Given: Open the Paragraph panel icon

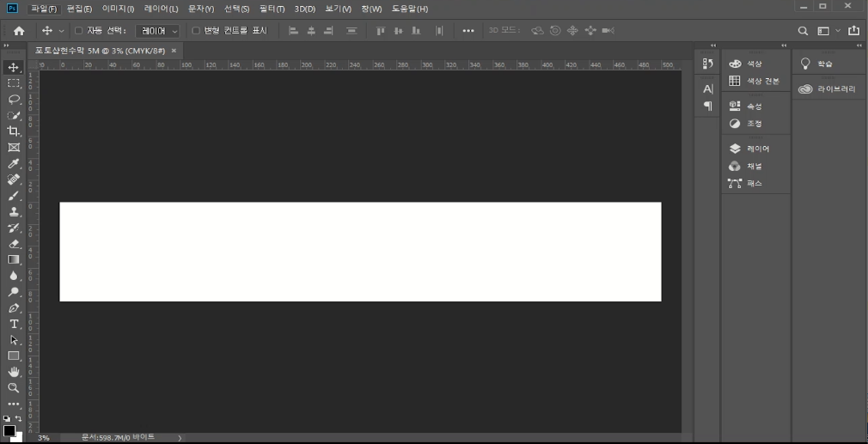Looking at the screenshot, I should click(707, 106).
